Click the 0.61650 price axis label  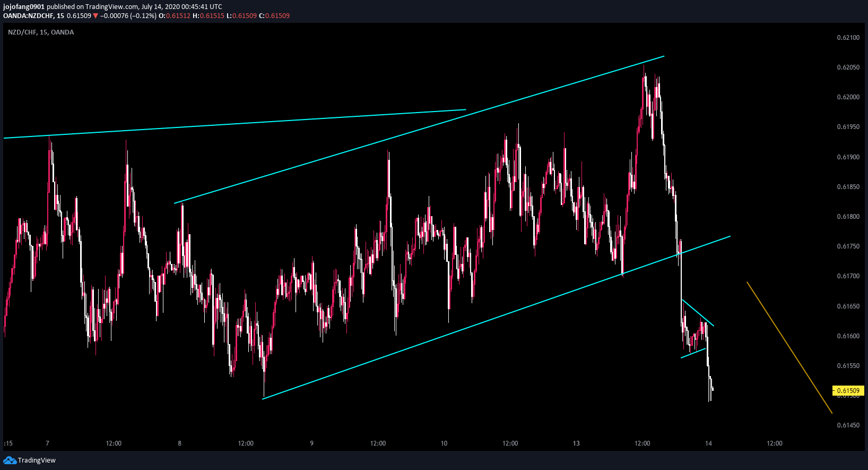(x=848, y=306)
